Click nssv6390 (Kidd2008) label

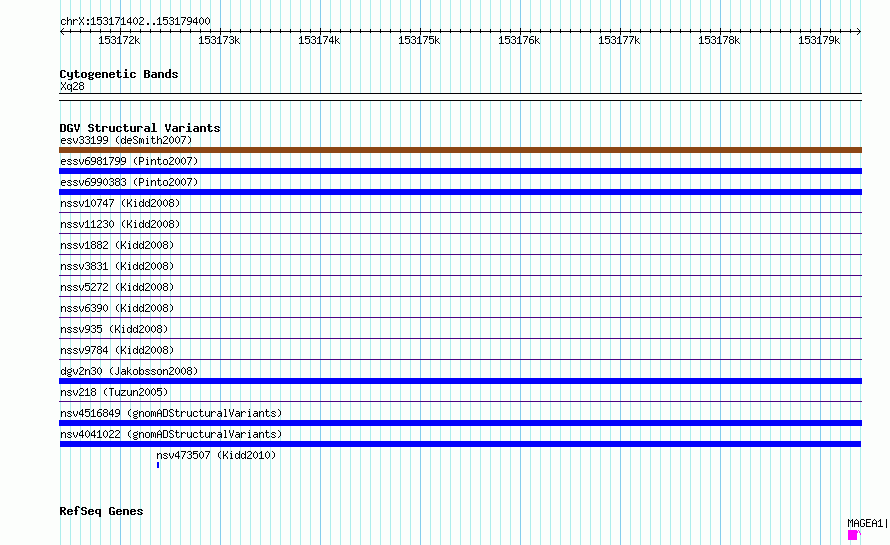coord(117,308)
